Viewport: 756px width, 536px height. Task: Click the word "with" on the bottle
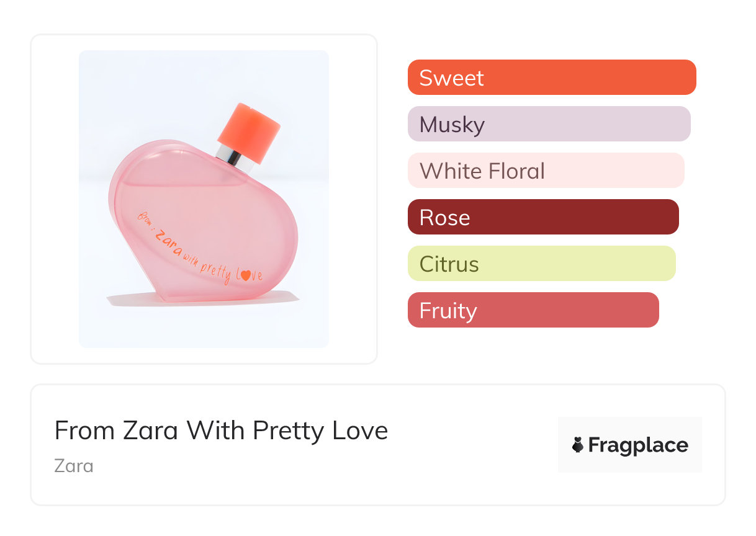(x=192, y=260)
